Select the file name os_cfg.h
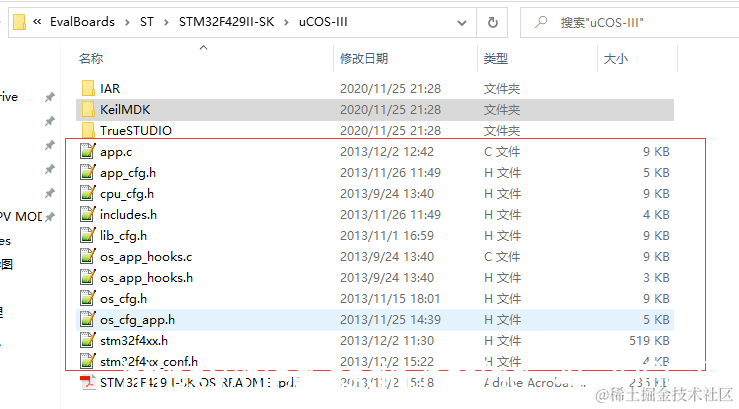 (x=123, y=299)
